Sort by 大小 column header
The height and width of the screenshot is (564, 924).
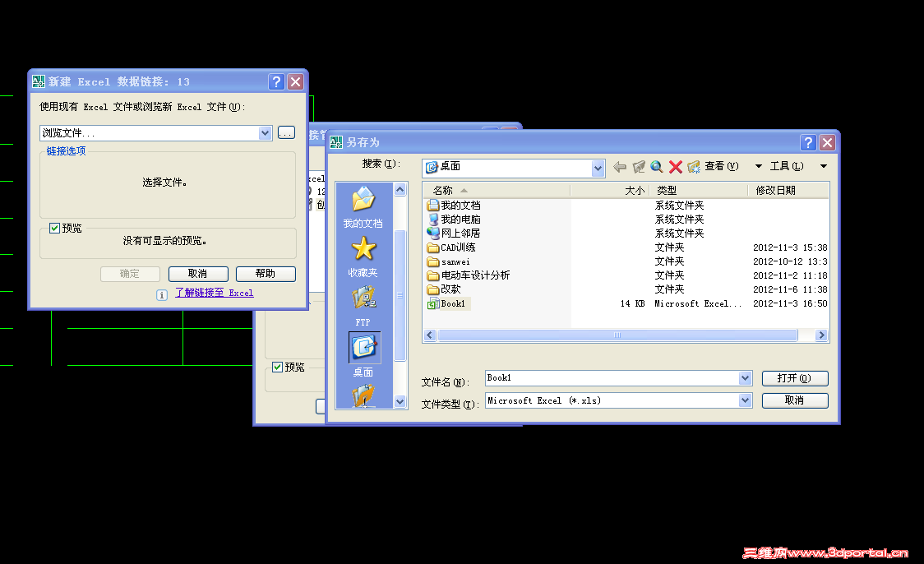tap(609, 191)
